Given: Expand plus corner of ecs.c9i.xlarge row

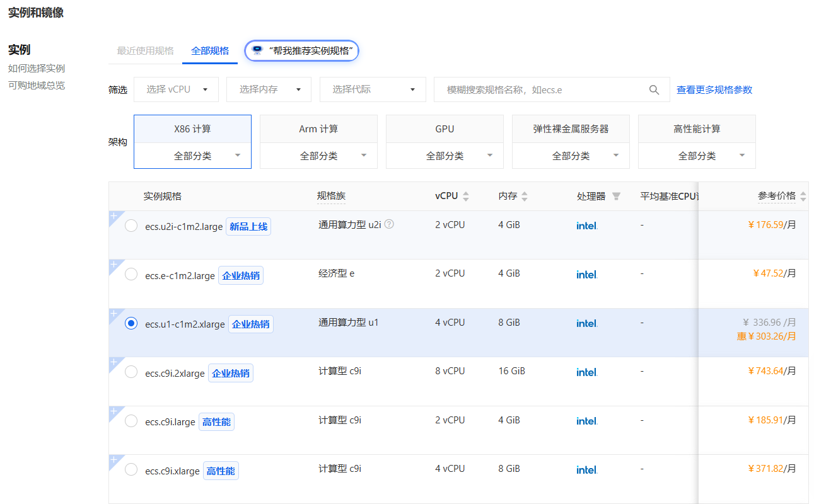Looking at the screenshot, I should [114, 460].
